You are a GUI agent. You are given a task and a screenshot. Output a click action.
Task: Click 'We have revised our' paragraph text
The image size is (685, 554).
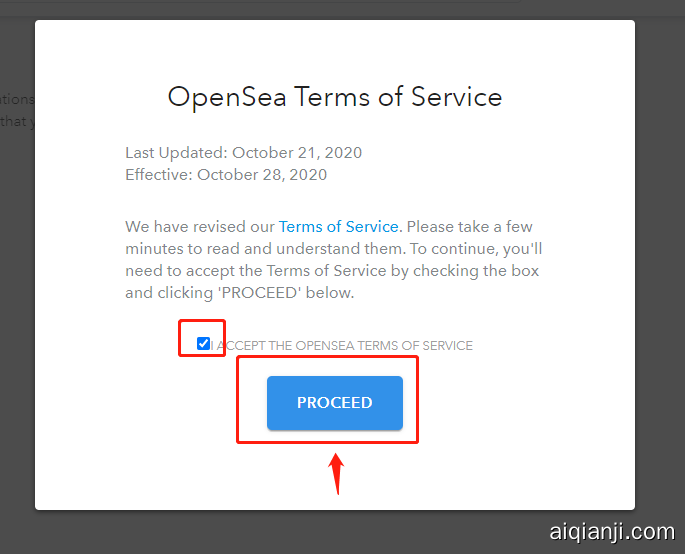pos(200,227)
